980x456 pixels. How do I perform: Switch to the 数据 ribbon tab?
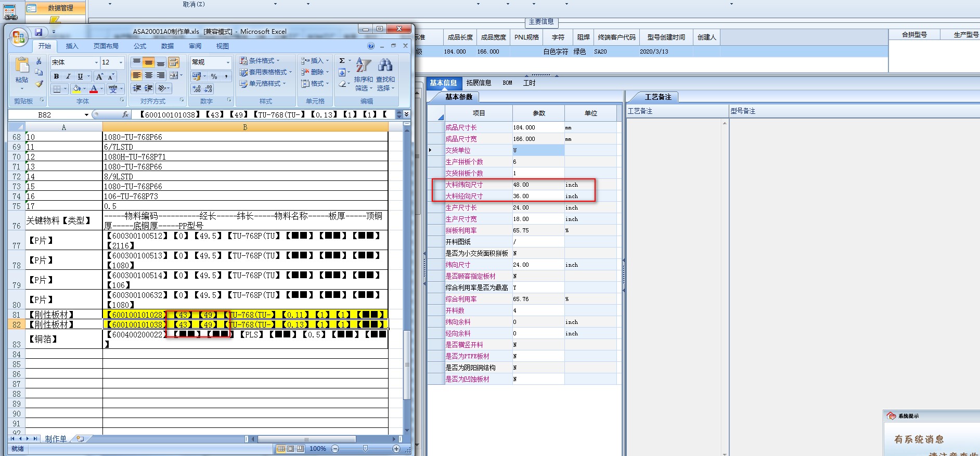(x=167, y=46)
